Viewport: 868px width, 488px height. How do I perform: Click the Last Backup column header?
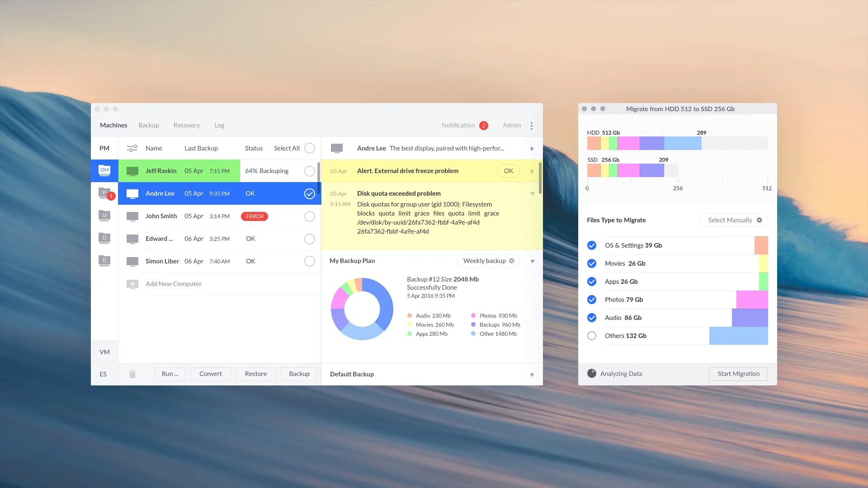pos(201,148)
